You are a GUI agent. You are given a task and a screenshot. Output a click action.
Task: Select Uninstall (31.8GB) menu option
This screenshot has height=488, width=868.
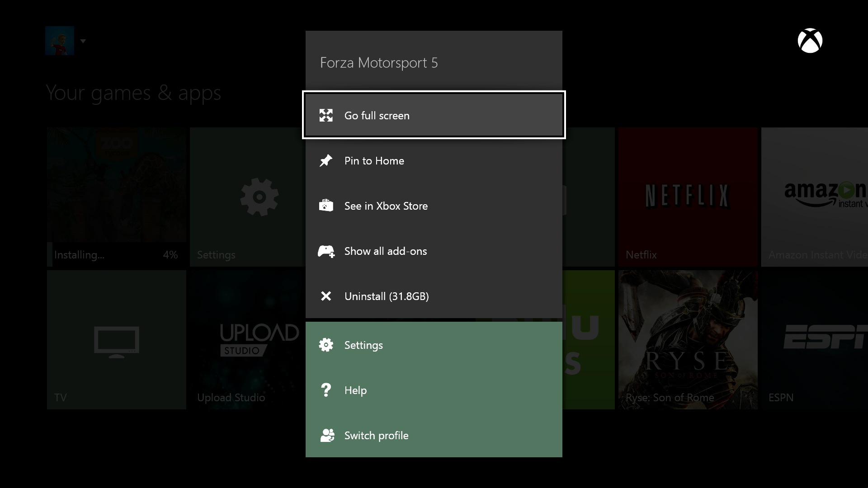point(434,296)
